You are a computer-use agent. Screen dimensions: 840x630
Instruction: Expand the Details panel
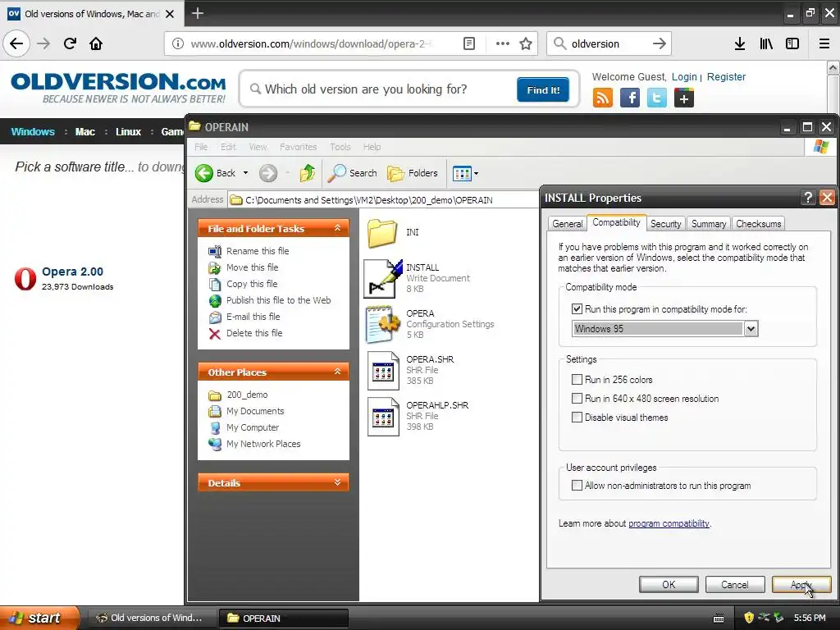point(337,482)
